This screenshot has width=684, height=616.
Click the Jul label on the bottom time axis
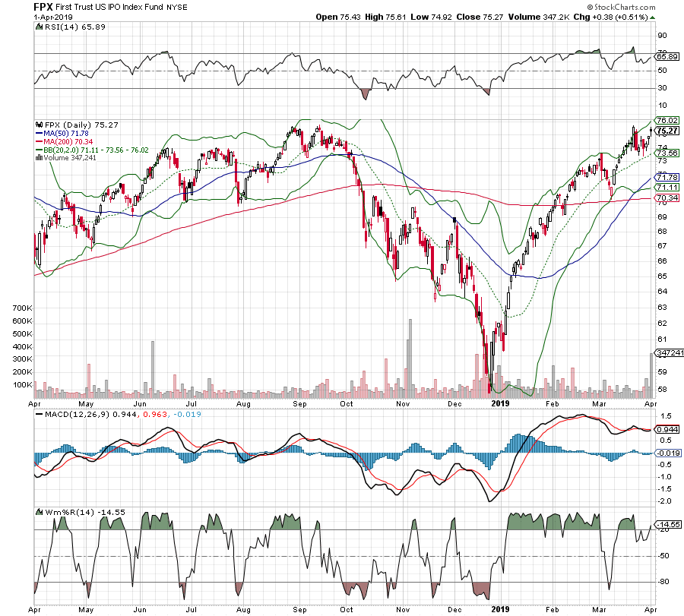tap(191, 609)
